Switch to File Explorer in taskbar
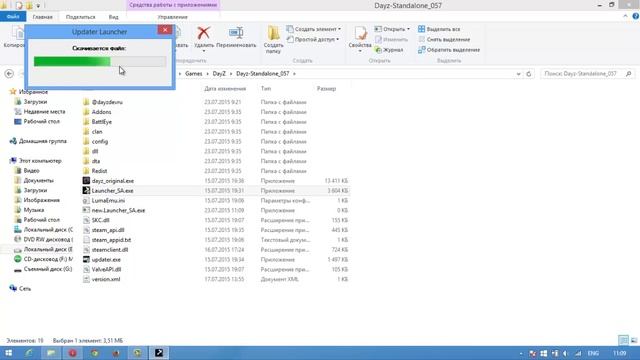 [x=51, y=353]
